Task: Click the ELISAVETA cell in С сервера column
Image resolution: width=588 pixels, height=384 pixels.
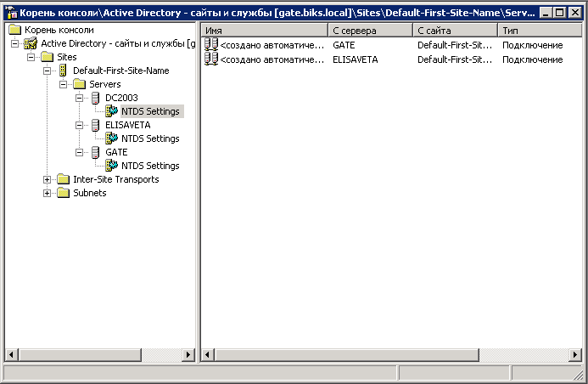Action: click(x=356, y=59)
